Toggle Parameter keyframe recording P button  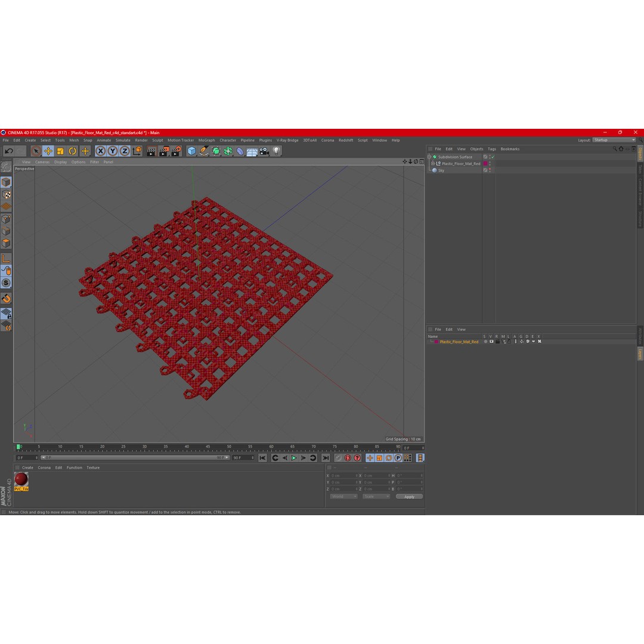(398, 457)
